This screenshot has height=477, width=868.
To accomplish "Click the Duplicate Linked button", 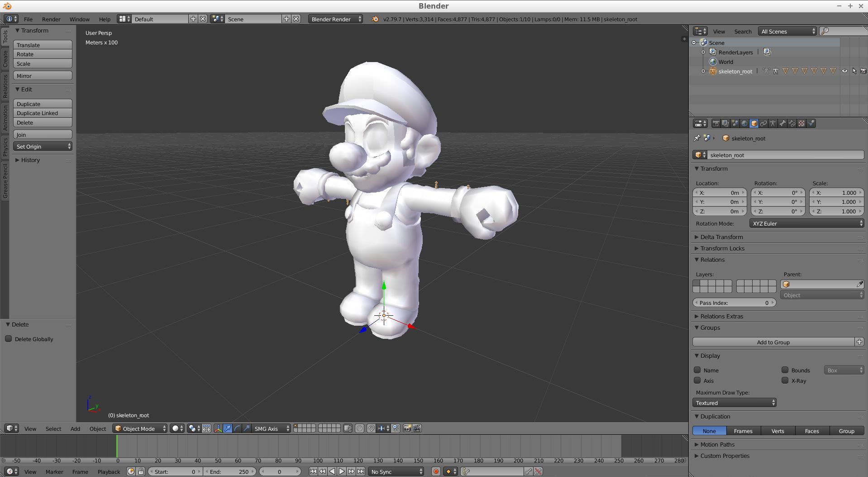I will click(x=43, y=113).
